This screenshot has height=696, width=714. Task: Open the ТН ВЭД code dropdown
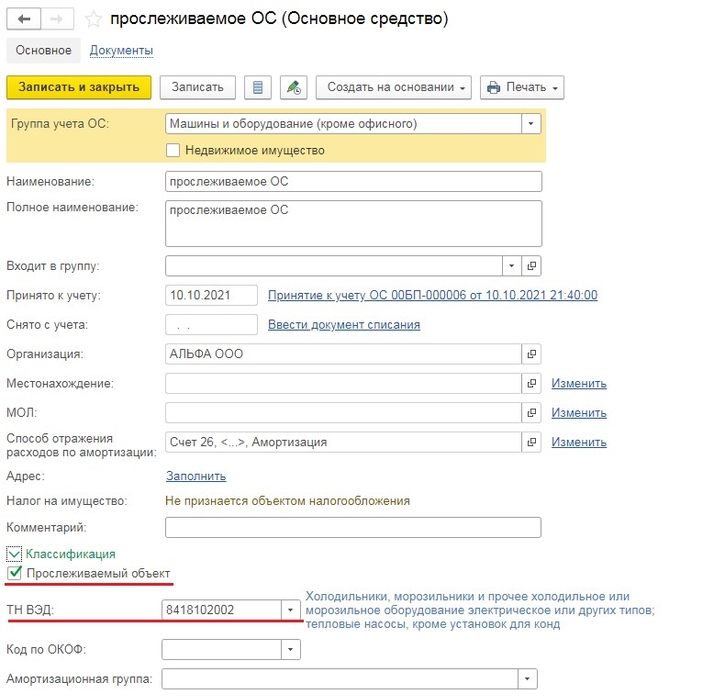coord(290,609)
